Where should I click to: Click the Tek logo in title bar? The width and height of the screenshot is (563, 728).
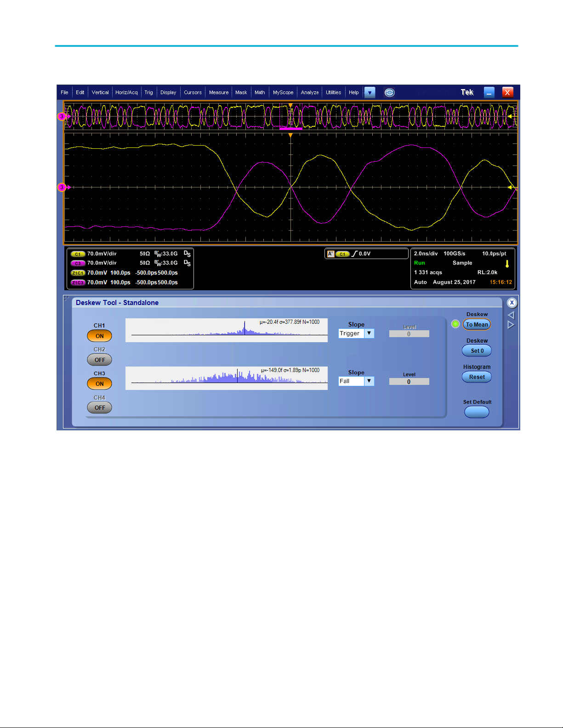coord(467,92)
